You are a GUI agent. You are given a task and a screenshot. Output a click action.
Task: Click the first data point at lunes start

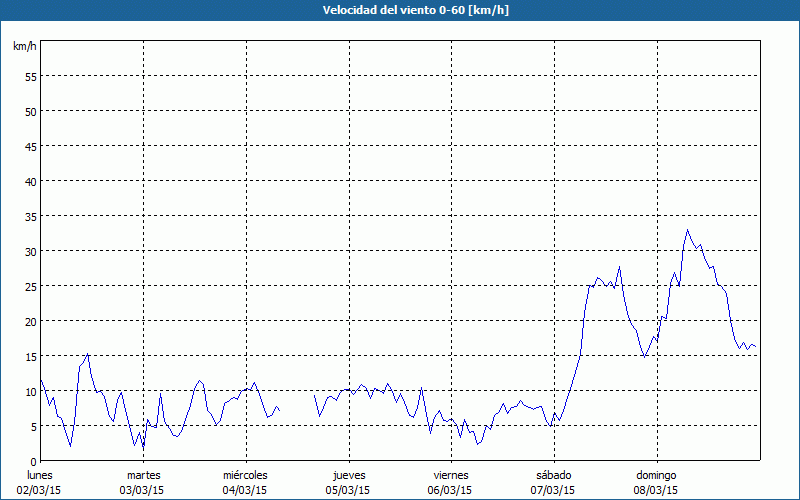pos(41,379)
